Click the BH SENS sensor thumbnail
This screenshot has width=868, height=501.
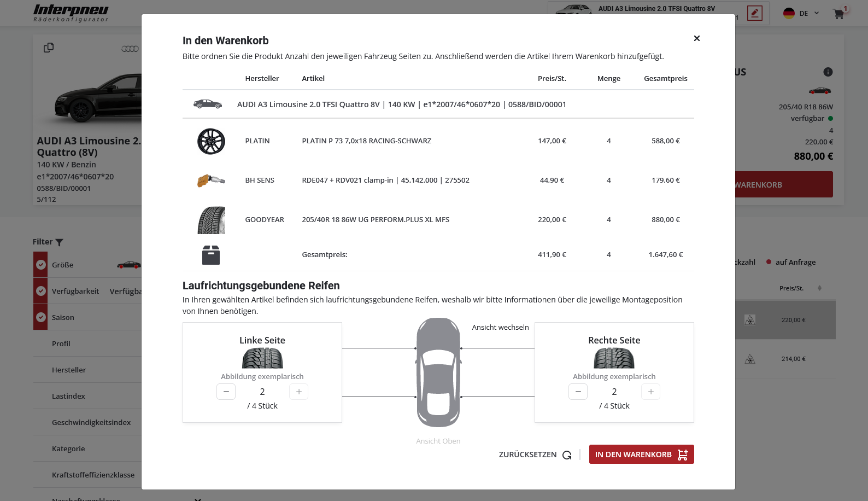pos(211,180)
